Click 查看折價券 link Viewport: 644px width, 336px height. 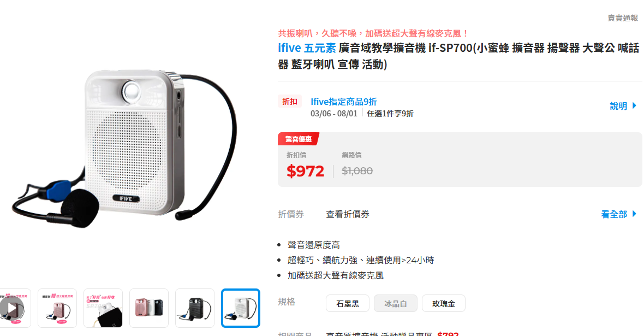(x=348, y=214)
